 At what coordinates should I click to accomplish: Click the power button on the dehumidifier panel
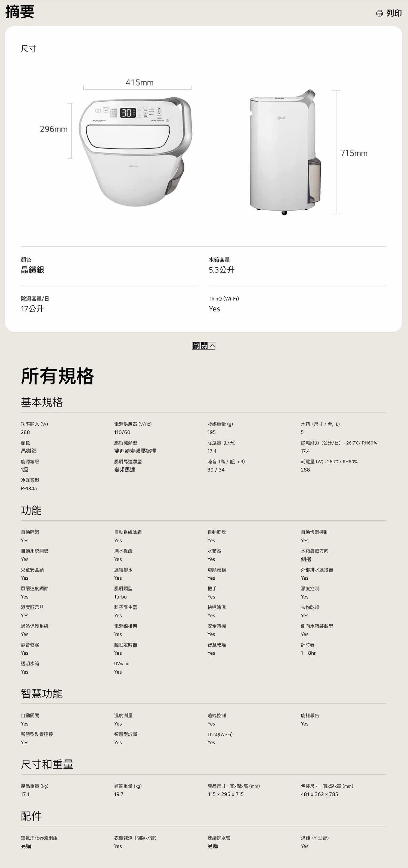[x=98, y=110]
